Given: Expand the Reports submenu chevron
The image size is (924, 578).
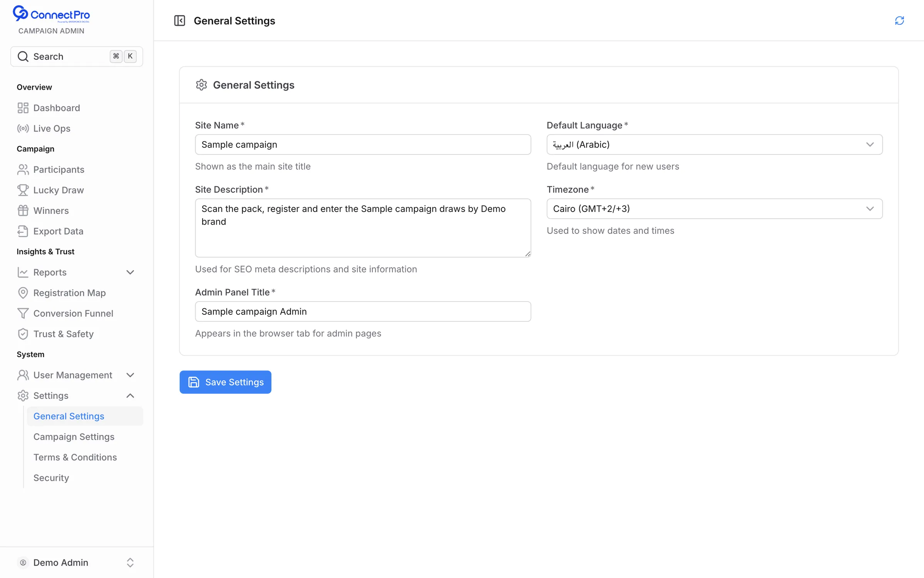Looking at the screenshot, I should point(130,272).
